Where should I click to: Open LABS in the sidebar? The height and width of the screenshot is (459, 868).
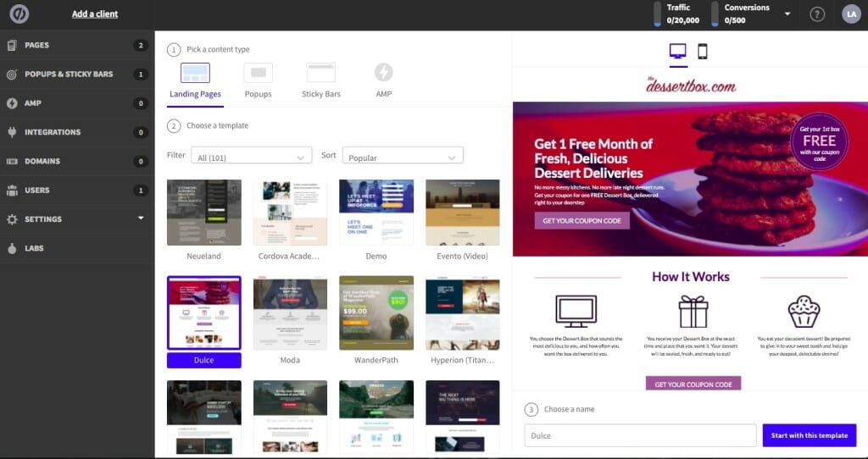pos(34,248)
